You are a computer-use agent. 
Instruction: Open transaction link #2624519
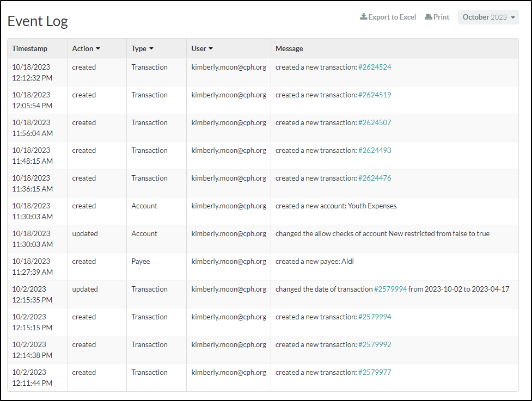[x=375, y=95]
